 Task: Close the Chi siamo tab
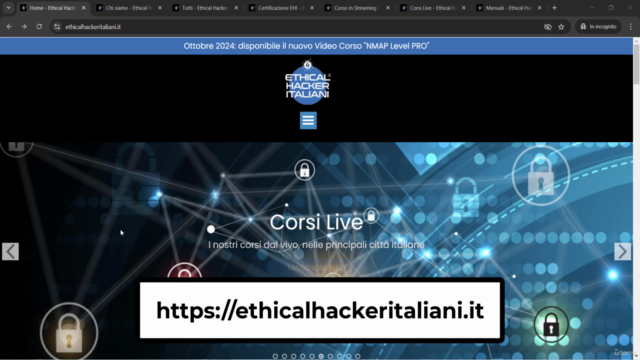(160, 8)
